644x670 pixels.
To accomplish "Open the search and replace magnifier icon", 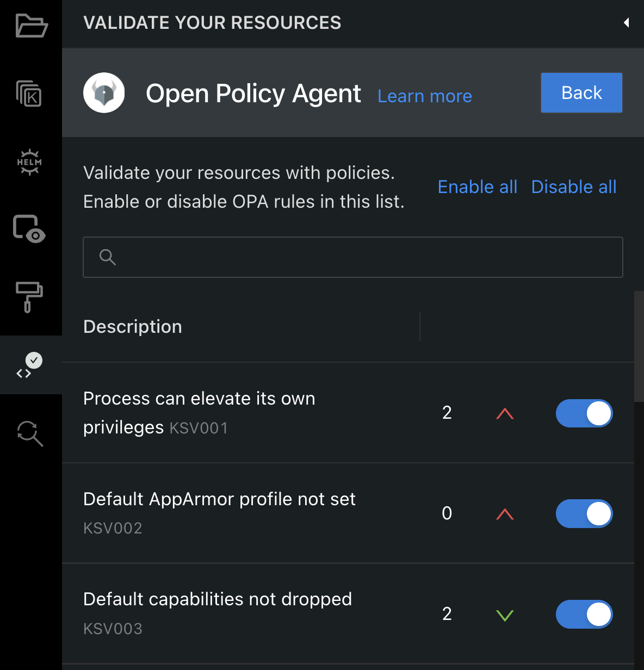I will pyautogui.click(x=30, y=433).
